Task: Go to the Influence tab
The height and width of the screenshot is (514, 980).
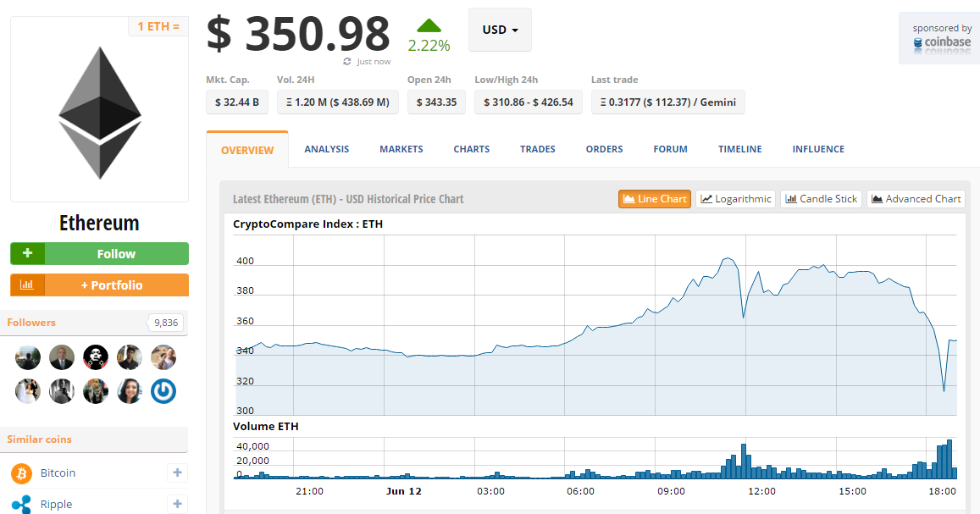Action: (x=818, y=149)
